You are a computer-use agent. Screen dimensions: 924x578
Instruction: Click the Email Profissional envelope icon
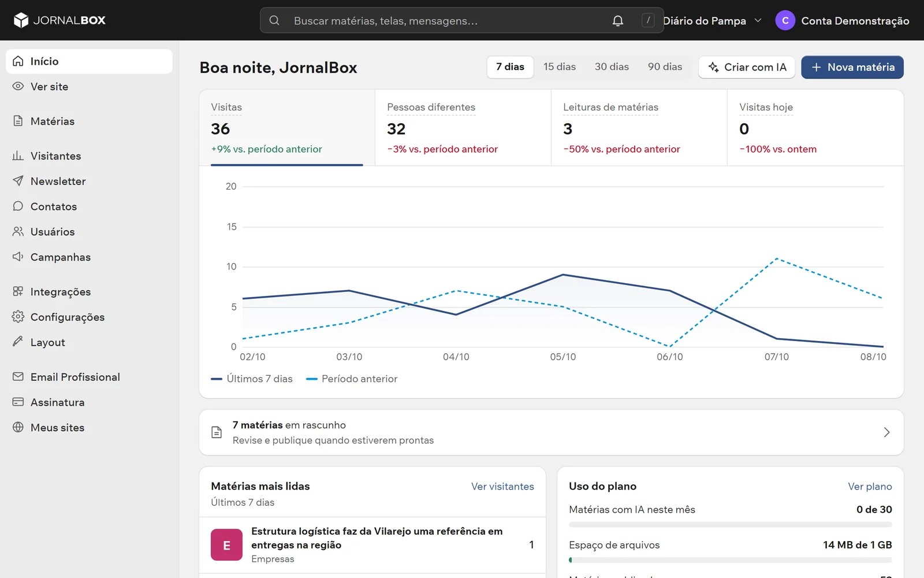tap(18, 377)
